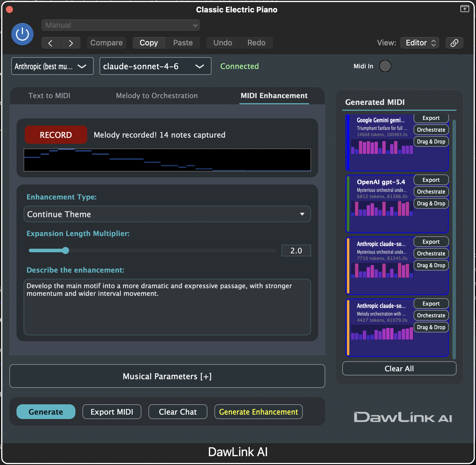Select the MIDI Enhancement tab

point(274,96)
